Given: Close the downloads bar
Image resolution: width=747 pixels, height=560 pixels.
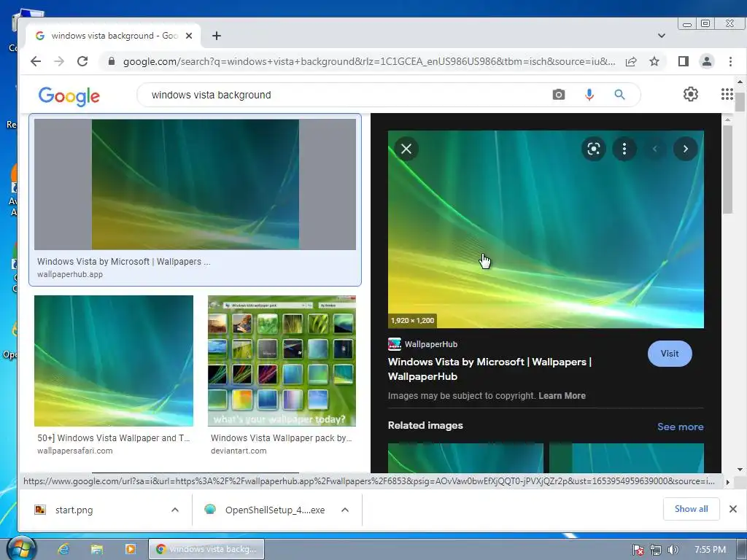Looking at the screenshot, I should click(733, 509).
